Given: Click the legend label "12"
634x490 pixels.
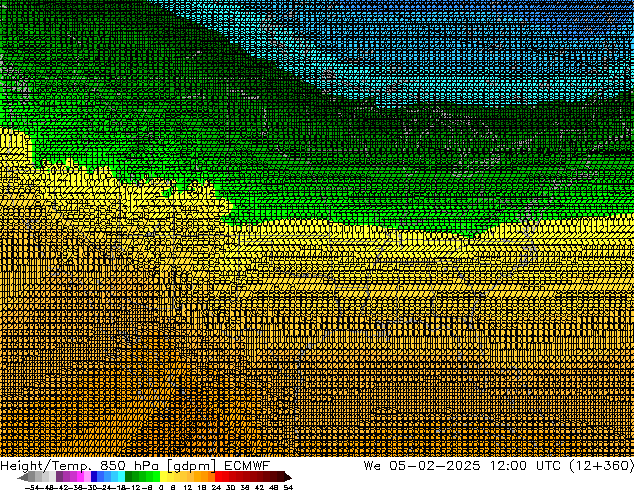Looking at the screenshot, I should (188, 487).
